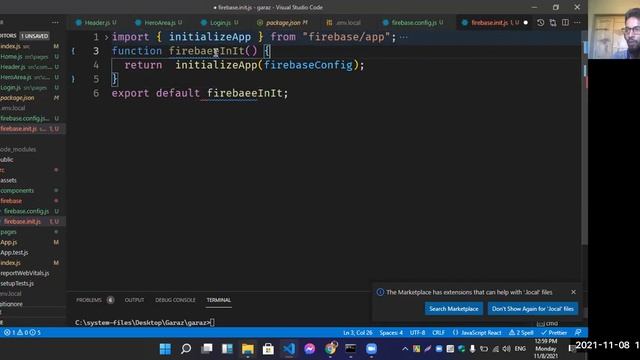Open App.js in the Explorer tree
640x360 pixels.
(x=9, y=242)
